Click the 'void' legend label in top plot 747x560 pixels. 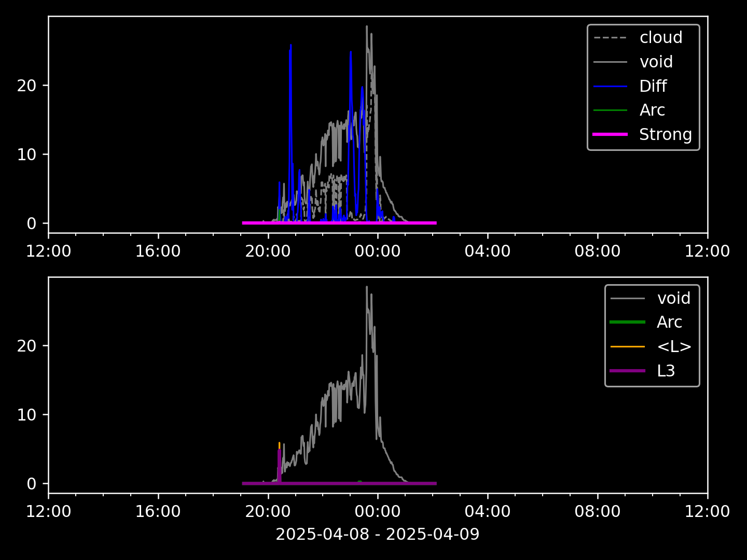(x=656, y=62)
